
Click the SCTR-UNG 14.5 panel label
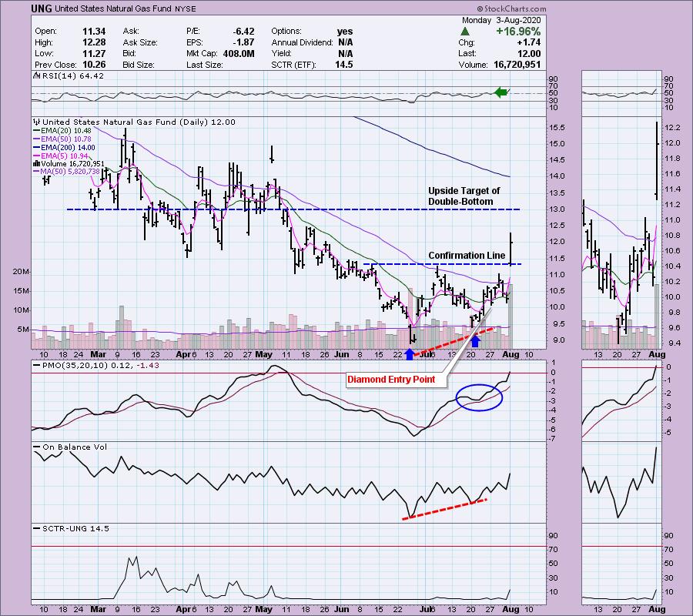tap(75, 528)
